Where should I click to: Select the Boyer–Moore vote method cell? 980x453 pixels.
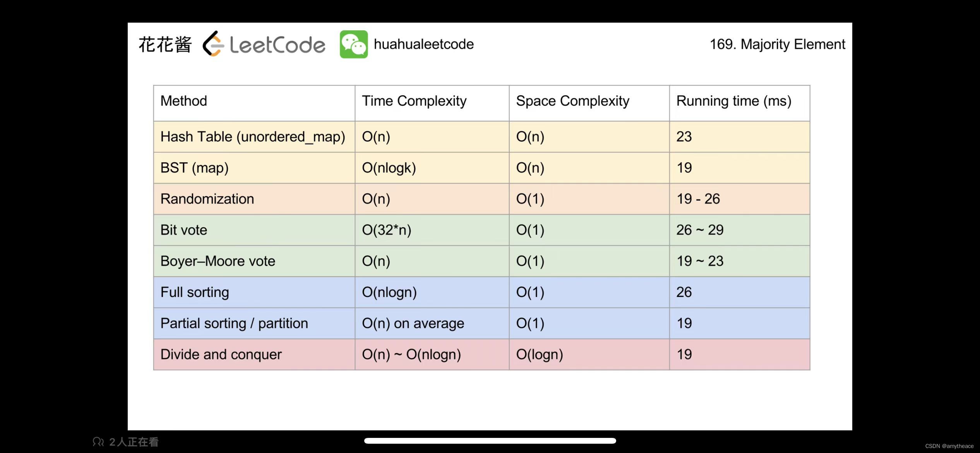(x=218, y=261)
